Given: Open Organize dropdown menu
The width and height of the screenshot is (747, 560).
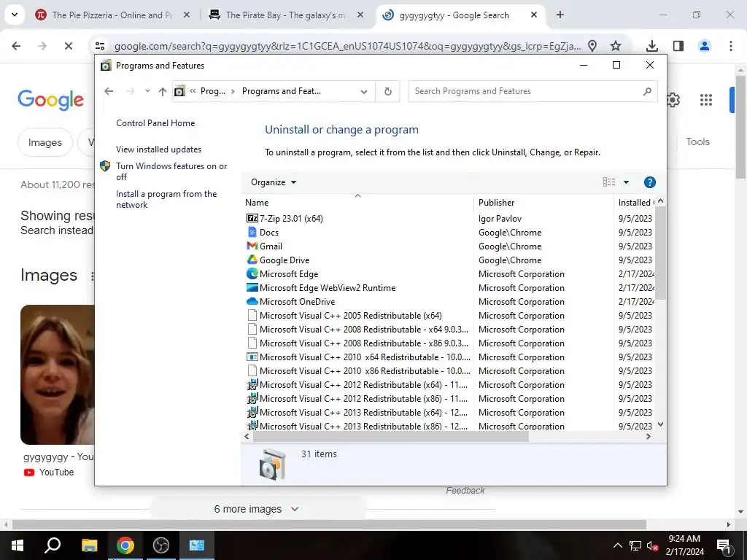Looking at the screenshot, I should coord(274,182).
